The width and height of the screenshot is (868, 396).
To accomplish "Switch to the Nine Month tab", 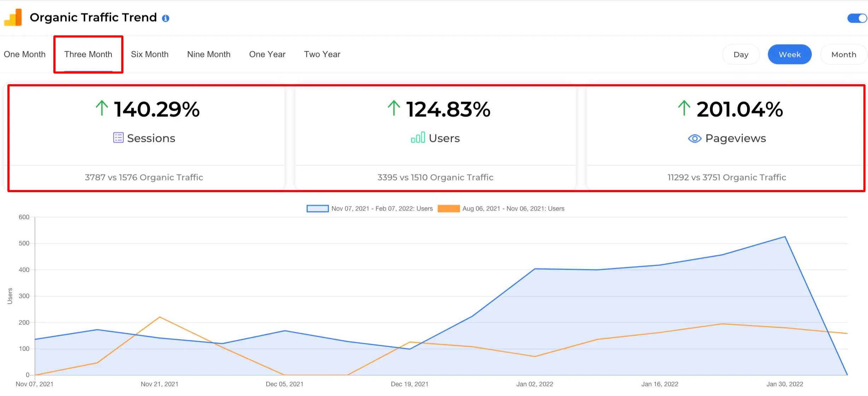I will click(209, 54).
